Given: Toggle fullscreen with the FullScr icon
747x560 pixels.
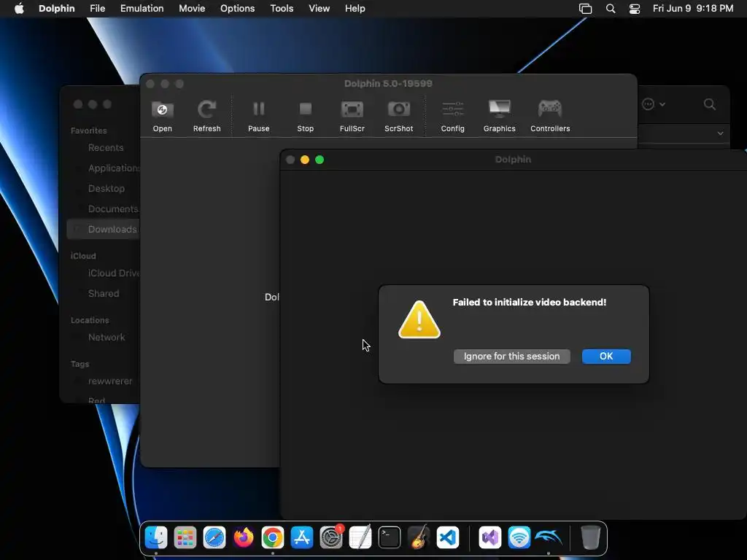Looking at the screenshot, I should click(x=352, y=110).
